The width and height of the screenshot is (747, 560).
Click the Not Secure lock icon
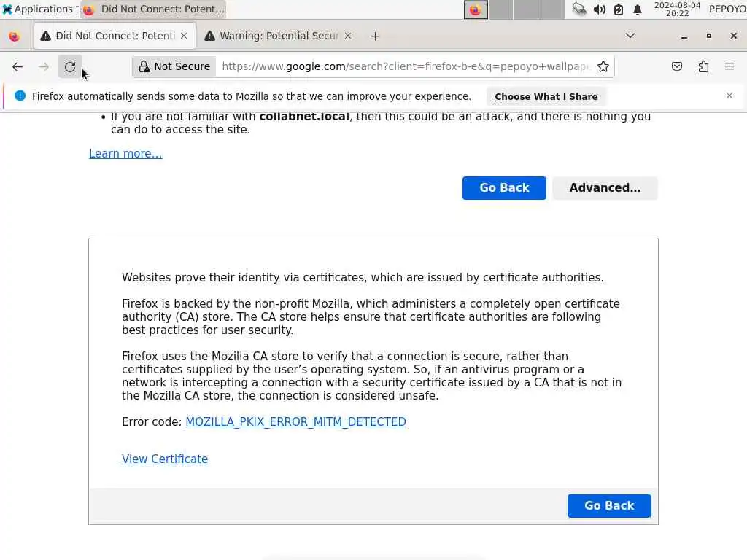tap(144, 66)
